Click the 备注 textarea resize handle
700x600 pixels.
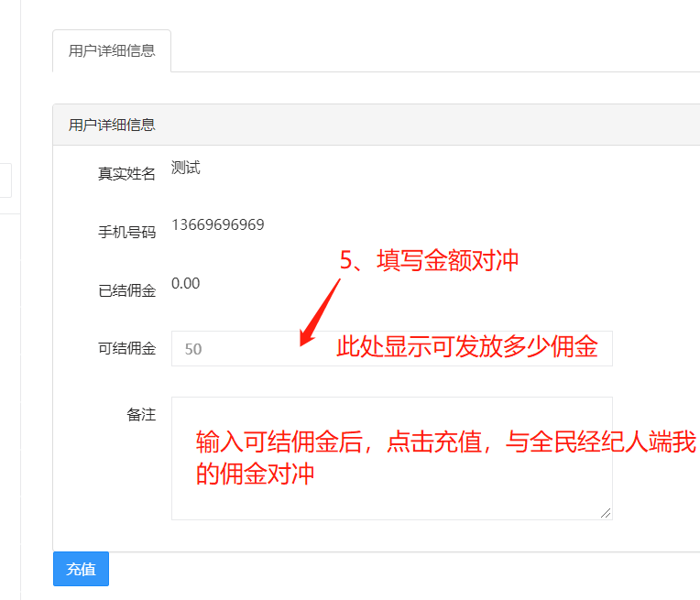point(606,513)
